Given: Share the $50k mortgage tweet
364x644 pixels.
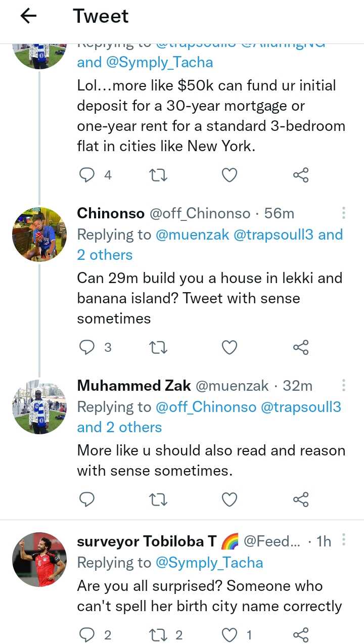Looking at the screenshot, I should (x=301, y=175).
